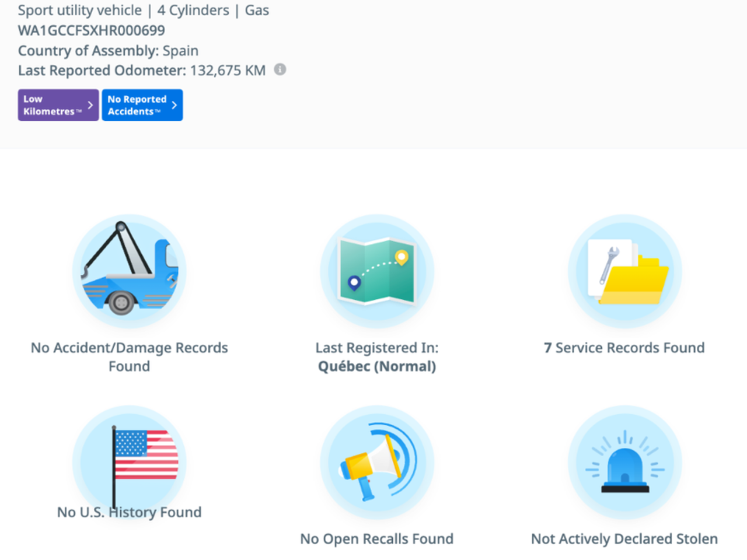Click the Country of Assembly: Spain line
This screenshot has height=560, width=747.
[x=109, y=51]
